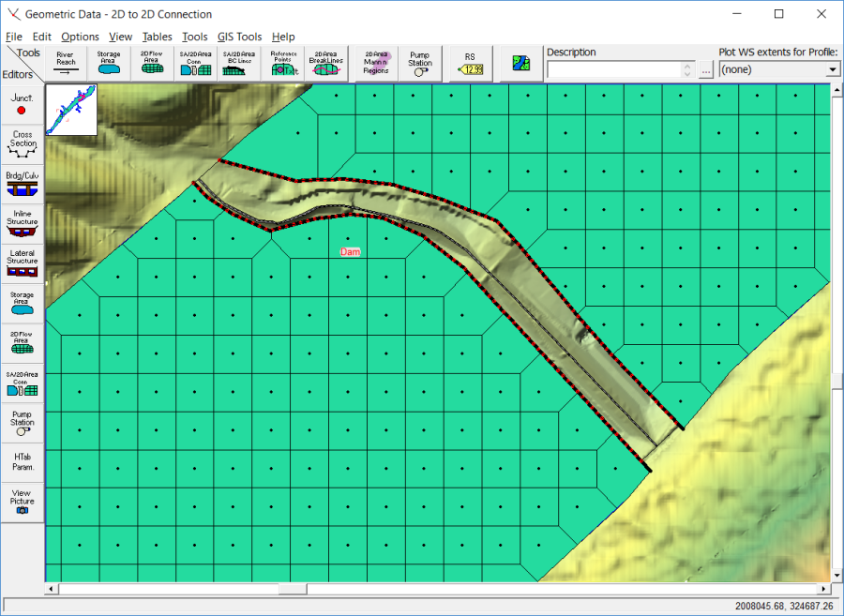Click the Description field spinner arrows
This screenshot has width=844, height=616.
tap(688, 70)
